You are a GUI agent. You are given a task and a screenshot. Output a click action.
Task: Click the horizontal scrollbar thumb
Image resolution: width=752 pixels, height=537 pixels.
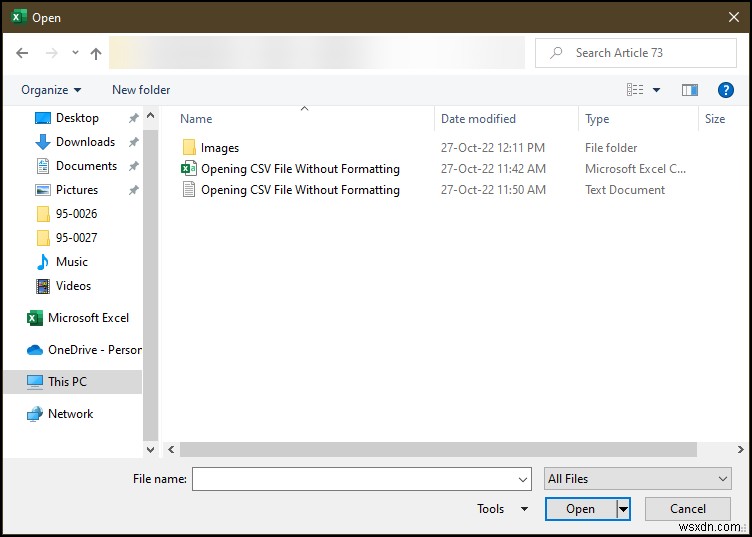coord(438,450)
